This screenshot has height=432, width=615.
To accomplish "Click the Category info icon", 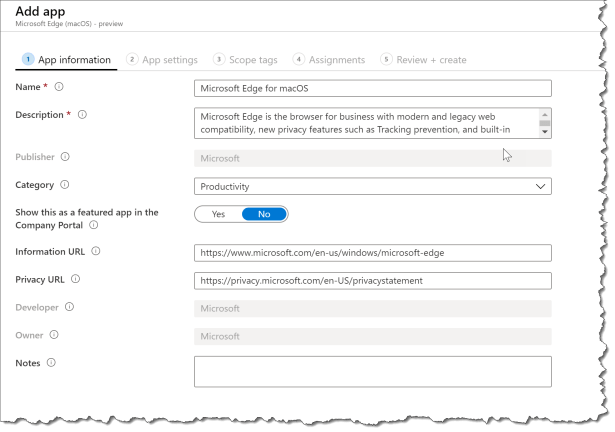I will pyautogui.click(x=65, y=184).
